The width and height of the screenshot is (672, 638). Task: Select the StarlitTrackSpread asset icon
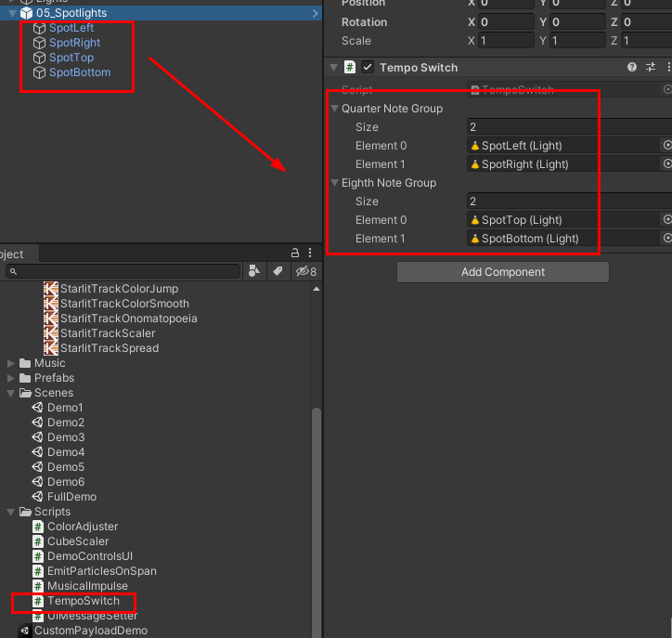[x=51, y=348]
